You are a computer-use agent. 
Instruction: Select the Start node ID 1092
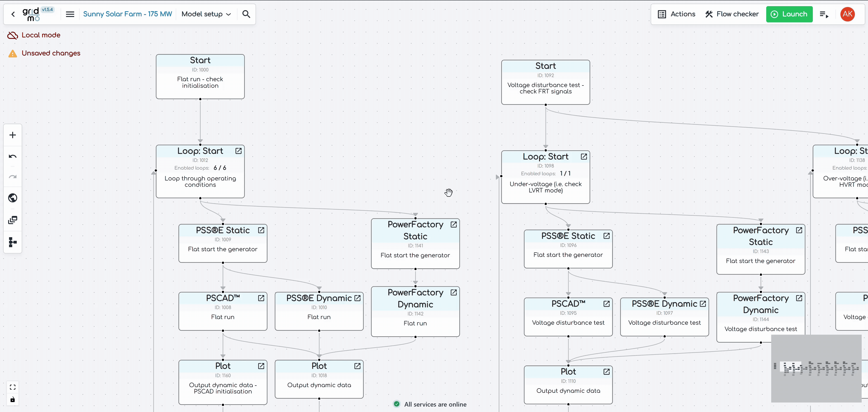point(545,82)
